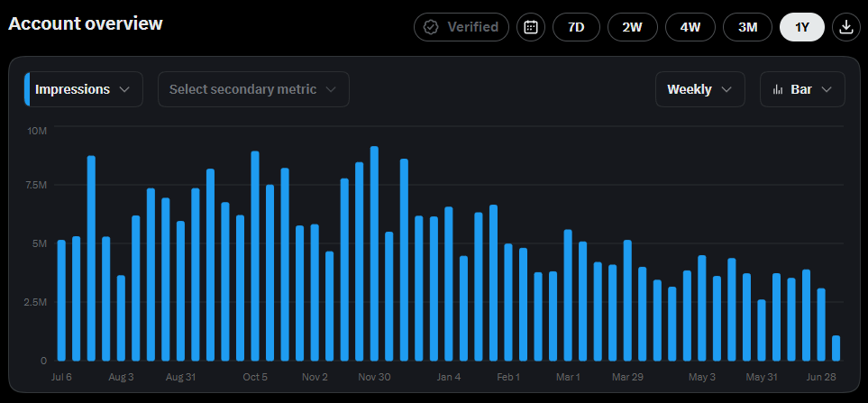Click the blue Impressions color indicator

pos(27,89)
